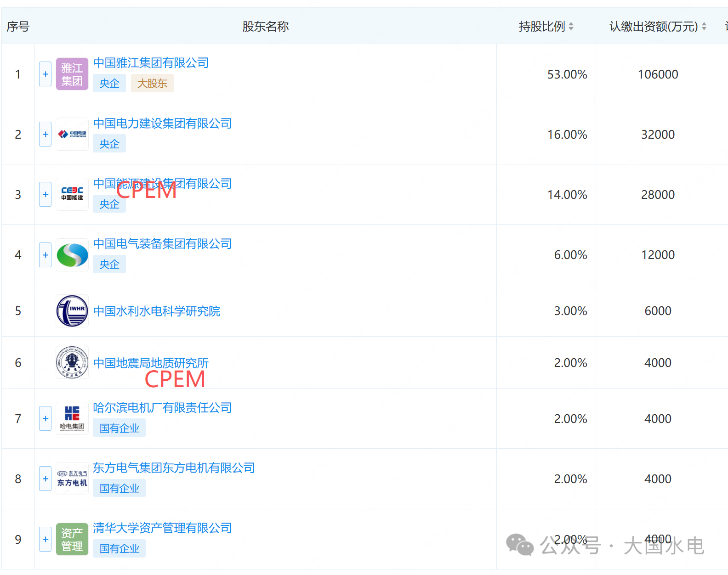Click the green 资产管理 logo icon

[x=72, y=539]
